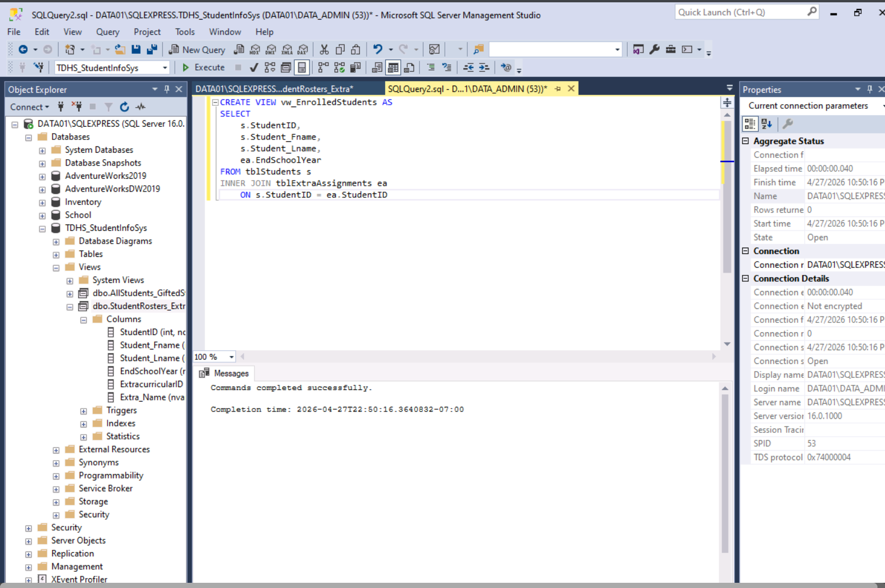Click the Comment selected lines icon
885x588 pixels.
point(431,68)
